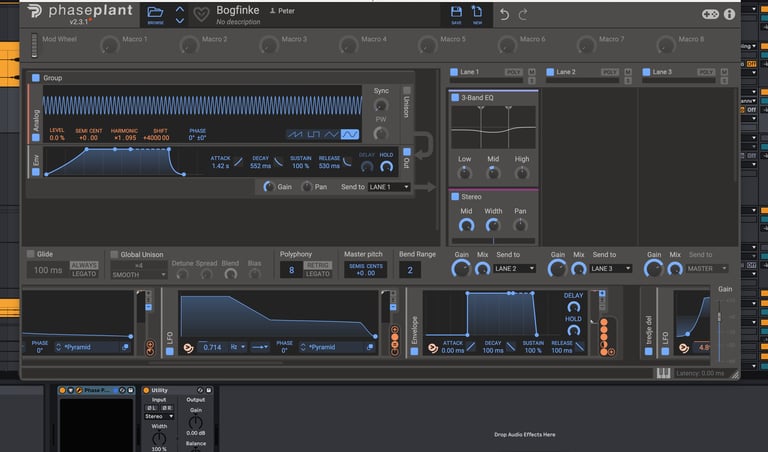The width and height of the screenshot is (768, 452).
Task: Enable the Glide checkbox
Action: coord(31,254)
